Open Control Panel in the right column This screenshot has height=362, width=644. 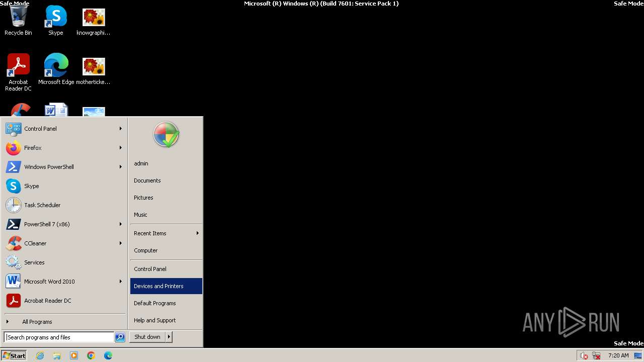(x=166, y=269)
